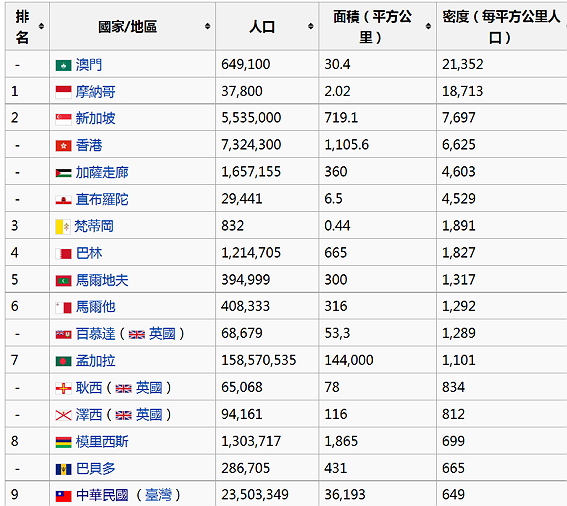Open the 巴林 link
This screenshot has height=506, width=567.
(89, 254)
